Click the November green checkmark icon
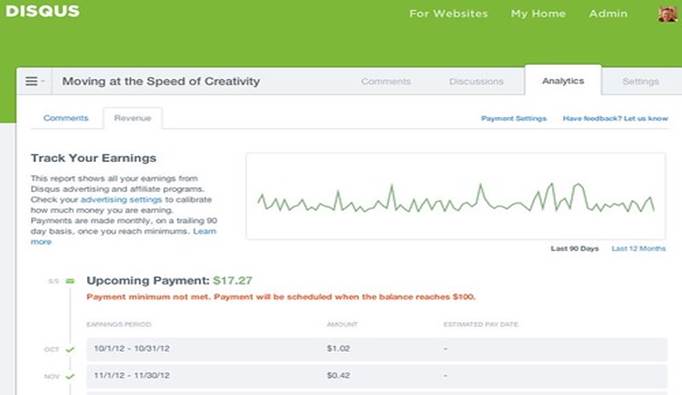 [70, 376]
